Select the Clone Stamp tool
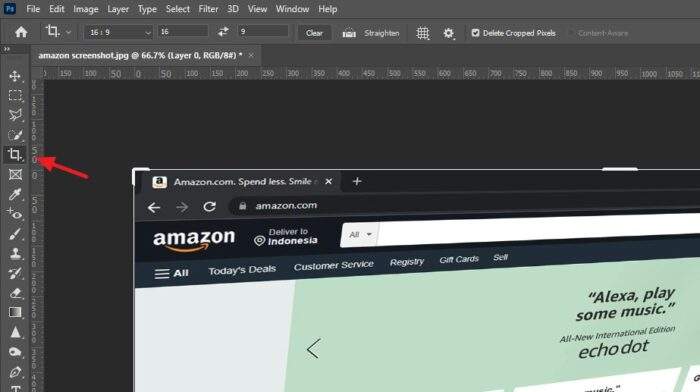700x392 pixels. point(15,253)
